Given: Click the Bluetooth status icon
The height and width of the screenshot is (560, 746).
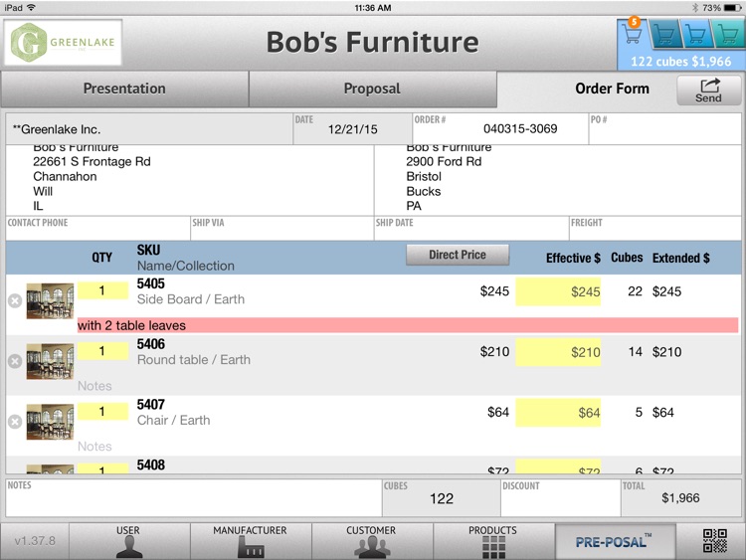Looking at the screenshot, I should (x=694, y=8).
